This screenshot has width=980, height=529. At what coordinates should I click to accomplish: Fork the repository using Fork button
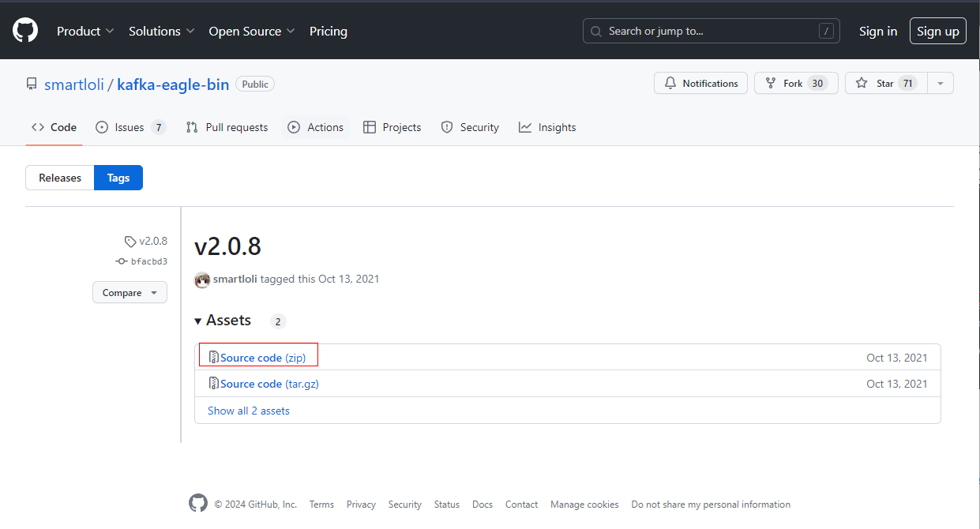[x=791, y=84]
